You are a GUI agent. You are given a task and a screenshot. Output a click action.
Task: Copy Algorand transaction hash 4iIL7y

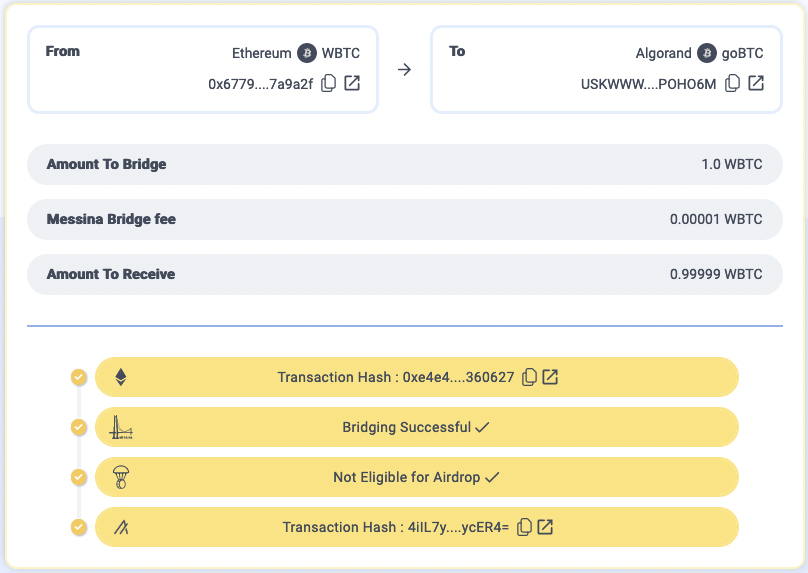(525, 527)
